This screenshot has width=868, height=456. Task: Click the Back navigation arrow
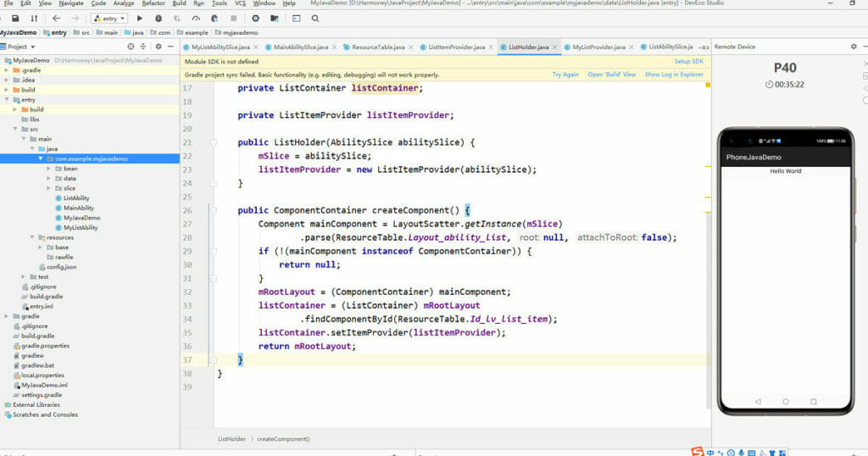(x=56, y=18)
